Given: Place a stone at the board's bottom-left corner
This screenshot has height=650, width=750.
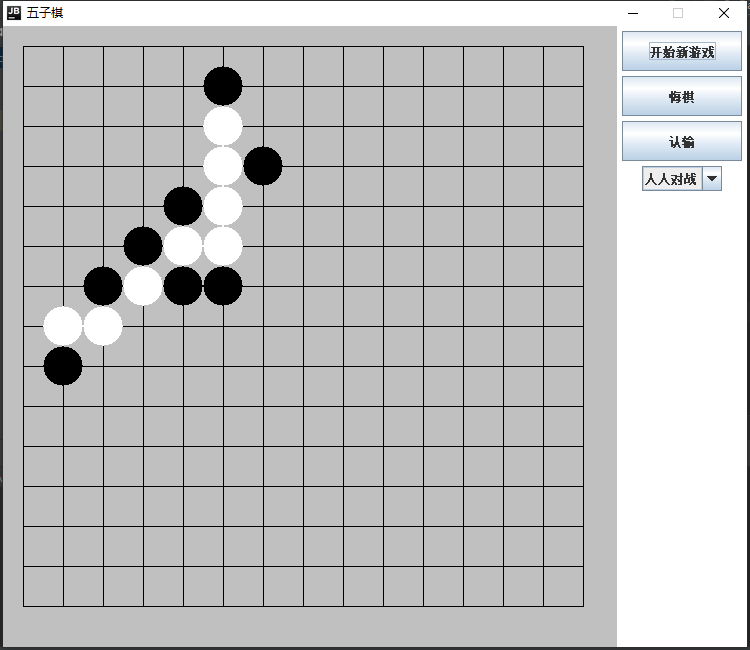Looking at the screenshot, I should [23, 606].
